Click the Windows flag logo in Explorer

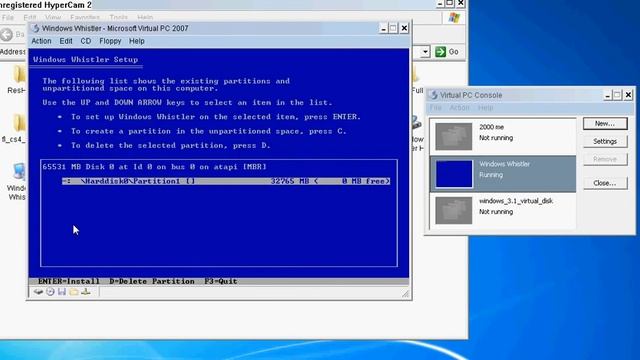coord(454,18)
